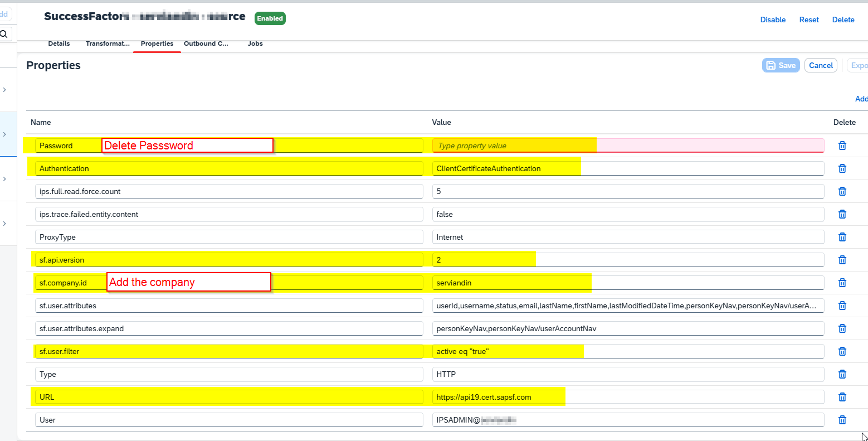Delete the Type property row
This screenshot has height=441, width=868.
[842, 374]
